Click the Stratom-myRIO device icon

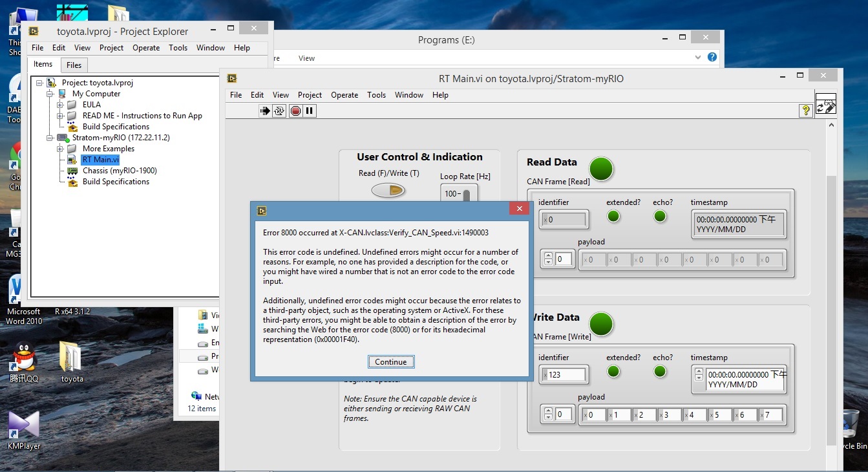(63, 138)
